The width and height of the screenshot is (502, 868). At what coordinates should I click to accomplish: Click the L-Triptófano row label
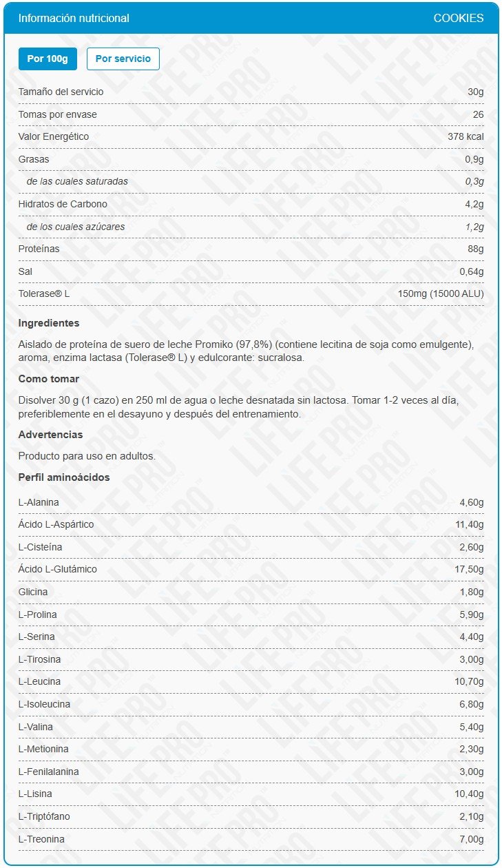point(44,816)
